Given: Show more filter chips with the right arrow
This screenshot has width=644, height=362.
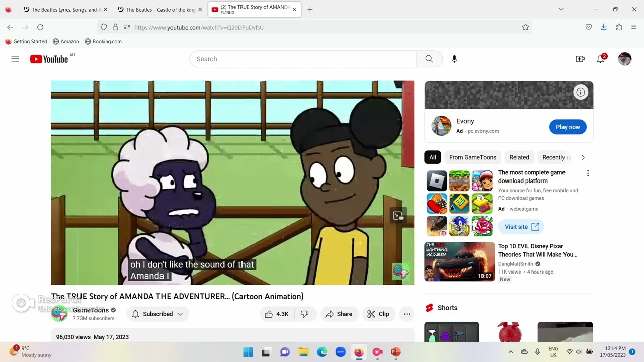Looking at the screenshot, I should [583, 157].
